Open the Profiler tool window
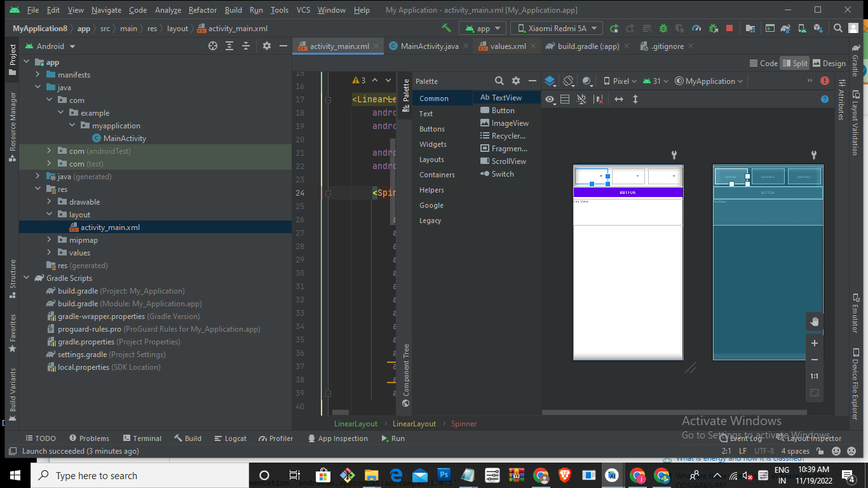 276,438
